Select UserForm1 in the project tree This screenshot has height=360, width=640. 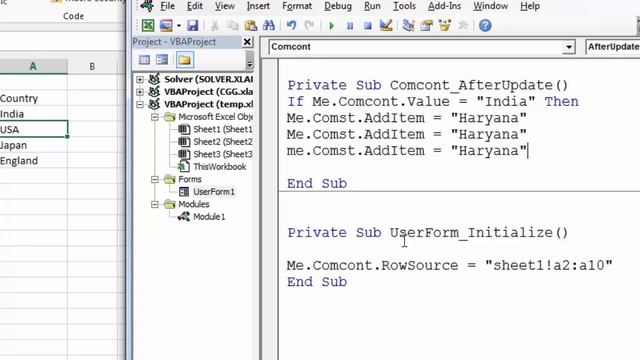tap(214, 191)
